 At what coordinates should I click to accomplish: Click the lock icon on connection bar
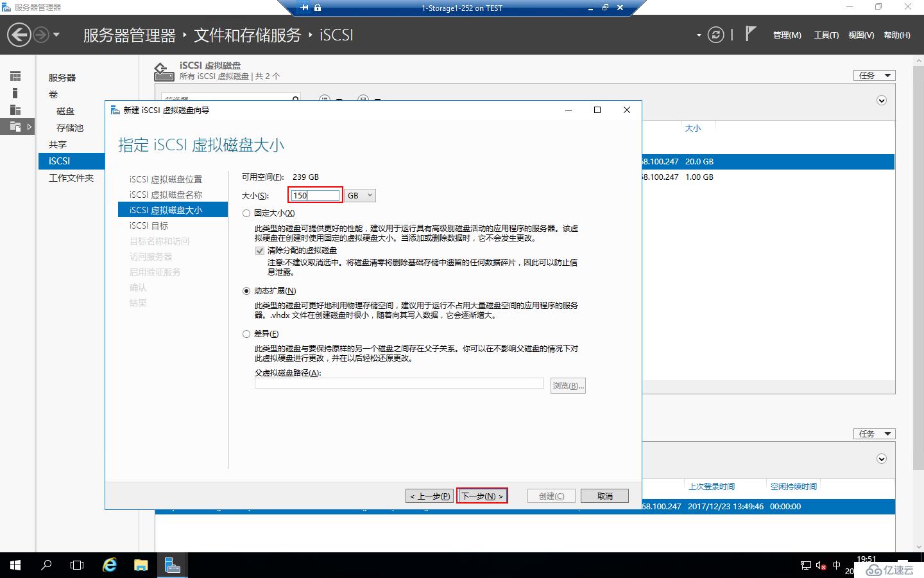click(x=318, y=8)
